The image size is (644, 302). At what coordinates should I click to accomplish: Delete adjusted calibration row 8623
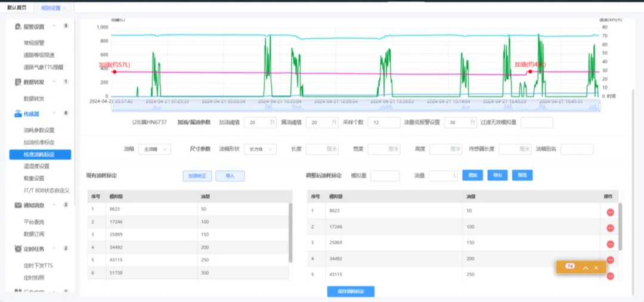point(611,212)
